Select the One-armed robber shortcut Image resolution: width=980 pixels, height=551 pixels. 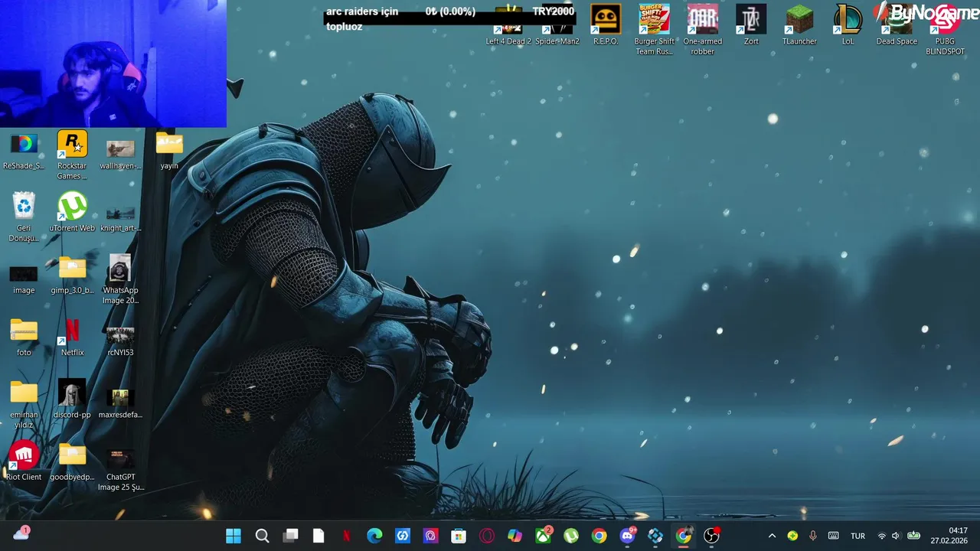pyautogui.click(x=702, y=31)
